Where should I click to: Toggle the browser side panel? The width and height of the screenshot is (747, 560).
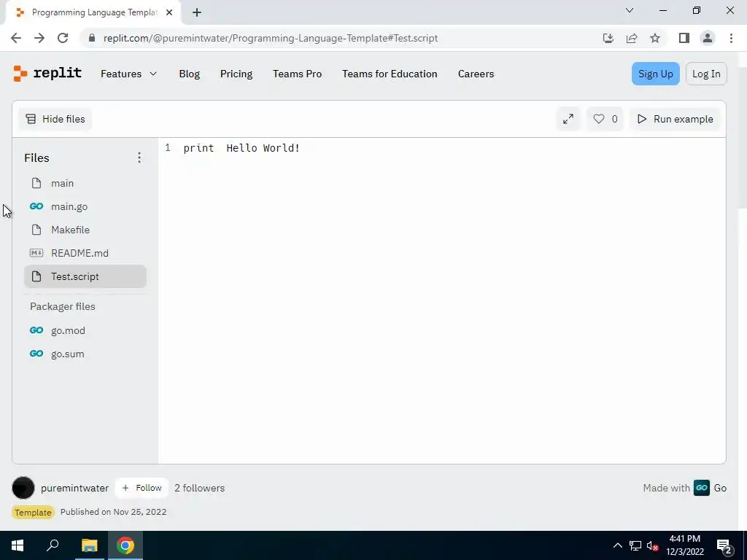point(684,38)
